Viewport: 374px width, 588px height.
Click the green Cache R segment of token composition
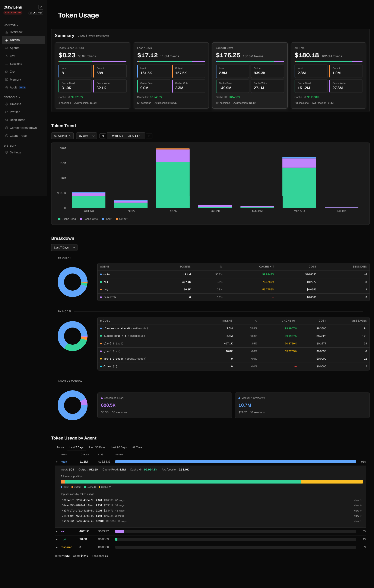point(183,482)
